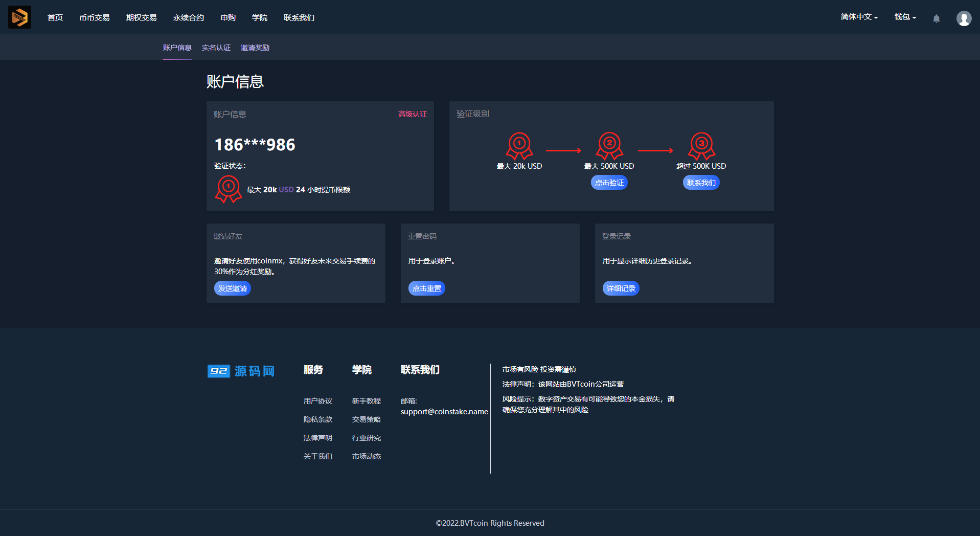Click the 最大 500K USD level label
Viewport: 980px width, 536px height.
(609, 166)
